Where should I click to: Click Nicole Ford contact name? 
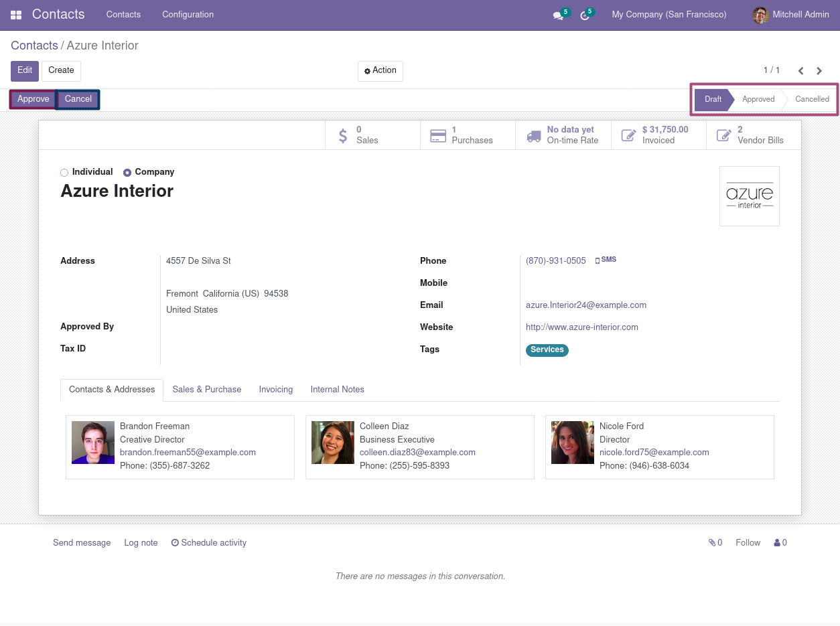click(x=622, y=426)
